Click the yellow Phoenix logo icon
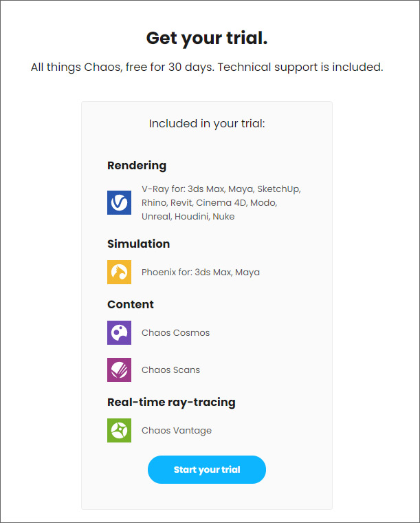 click(119, 273)
